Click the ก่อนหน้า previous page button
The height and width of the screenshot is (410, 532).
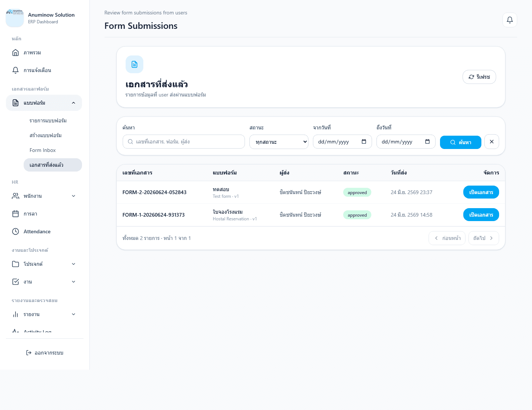[x=447, y=238]
